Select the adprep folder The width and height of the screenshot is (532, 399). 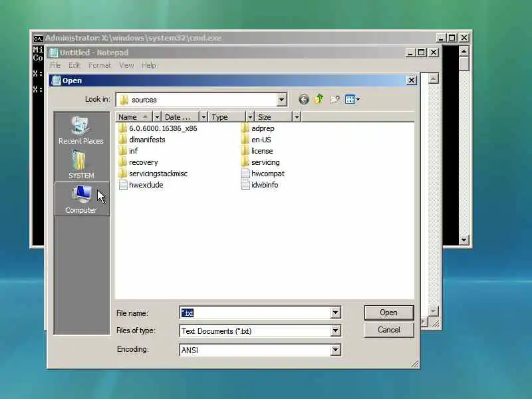[257, 128]
